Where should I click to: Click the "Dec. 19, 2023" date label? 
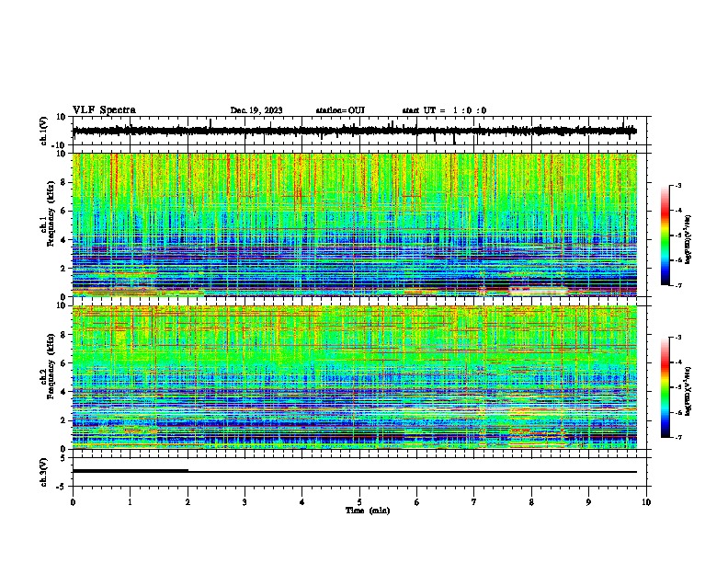click(x=256, y=110)
